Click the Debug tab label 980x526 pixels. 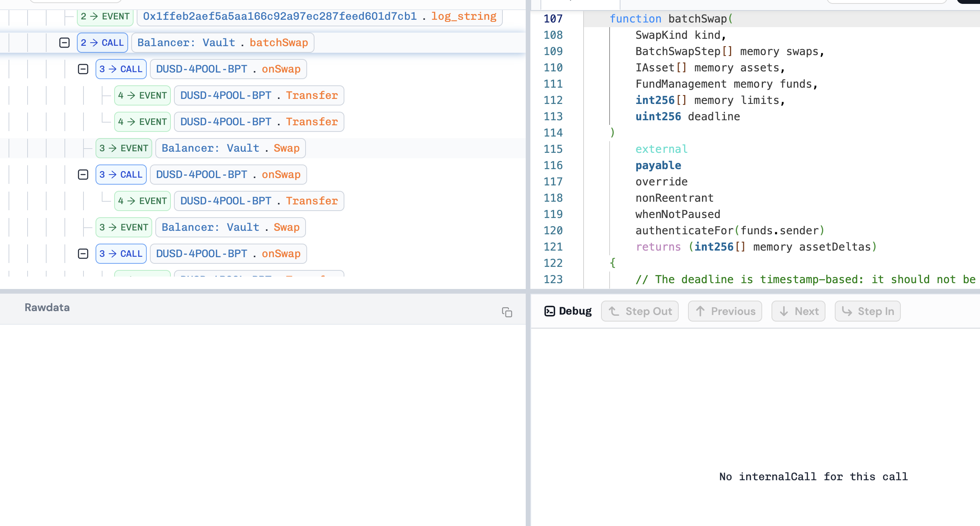[575, 311]
